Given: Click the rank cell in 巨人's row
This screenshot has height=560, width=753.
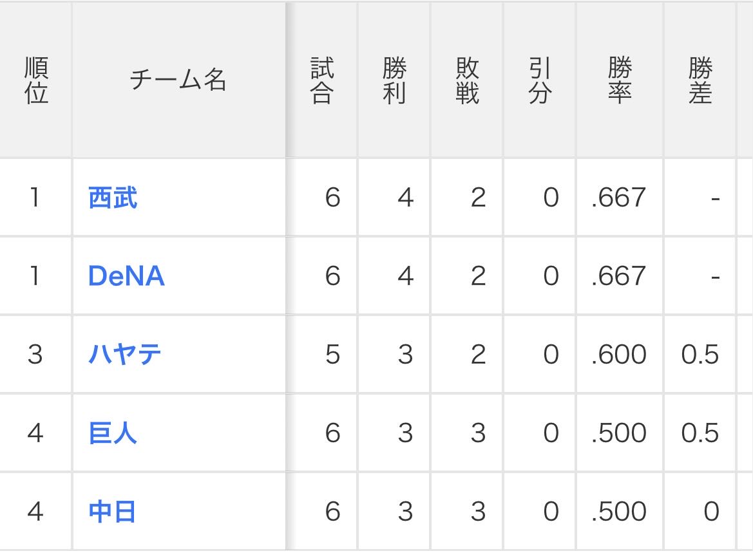Looking at the screenshot, I should point(35,433).
